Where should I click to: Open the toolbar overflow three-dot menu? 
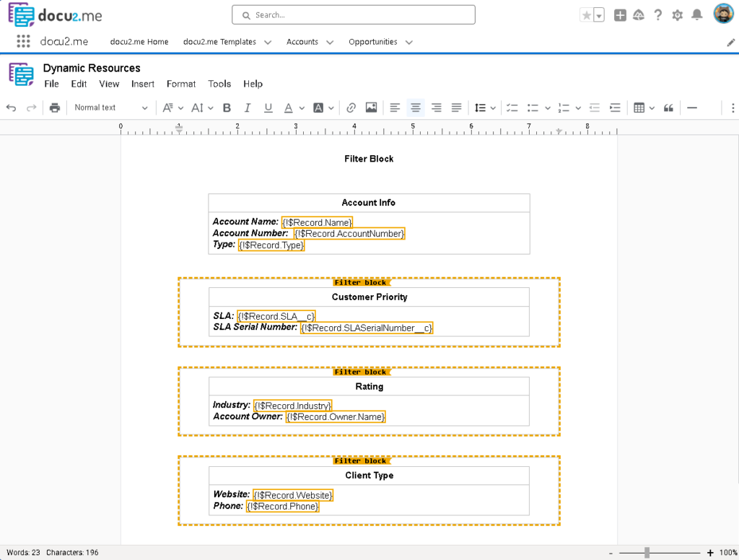point(733,108)
